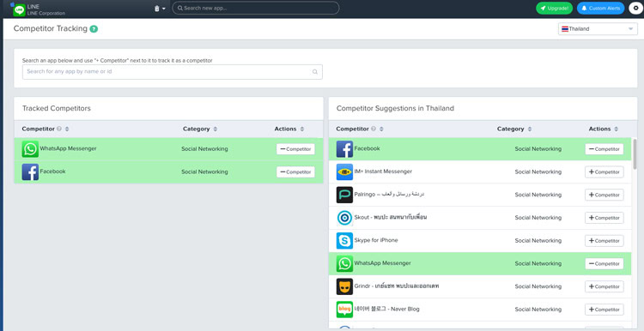Screen dimensions: 644x331
Task: Open the trash dropdown in top bar
Action: 160,9
